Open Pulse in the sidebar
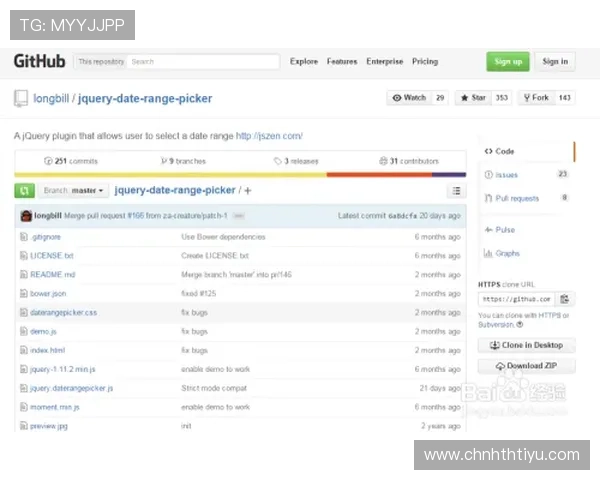The width and height of the screenshot is (600, 480). [x=504, y=229]
